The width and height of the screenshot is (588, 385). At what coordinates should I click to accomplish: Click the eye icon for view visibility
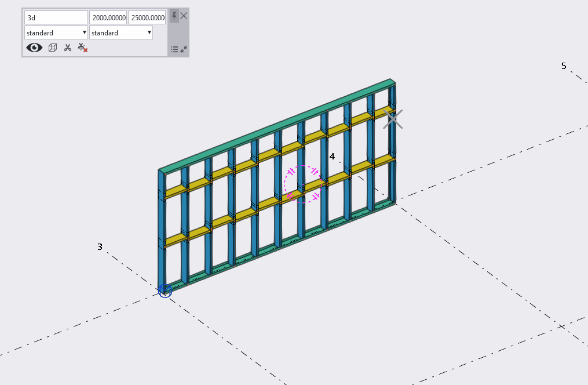(x=34, y=48)
